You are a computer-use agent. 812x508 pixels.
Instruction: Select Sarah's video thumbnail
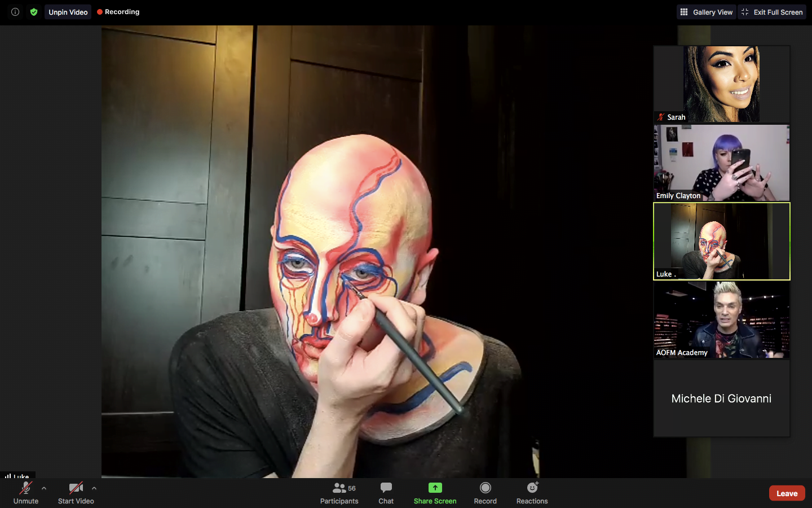(x=721, y=84)
